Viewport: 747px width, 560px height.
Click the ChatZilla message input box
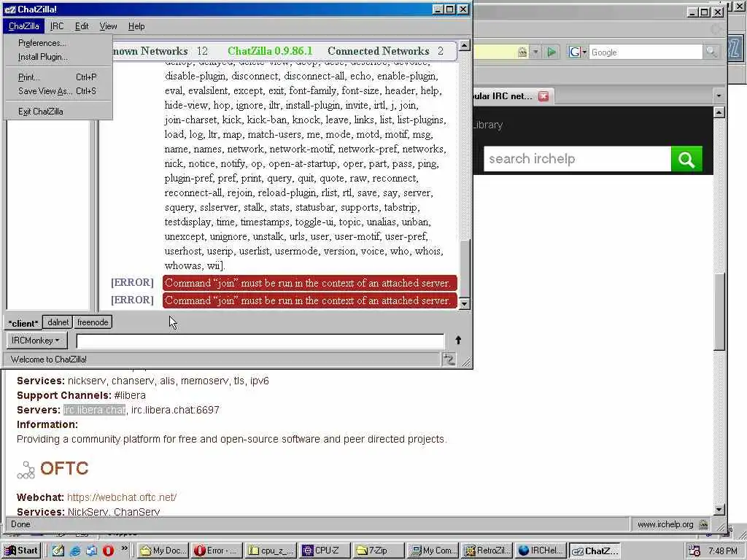(x=260, y=341)
